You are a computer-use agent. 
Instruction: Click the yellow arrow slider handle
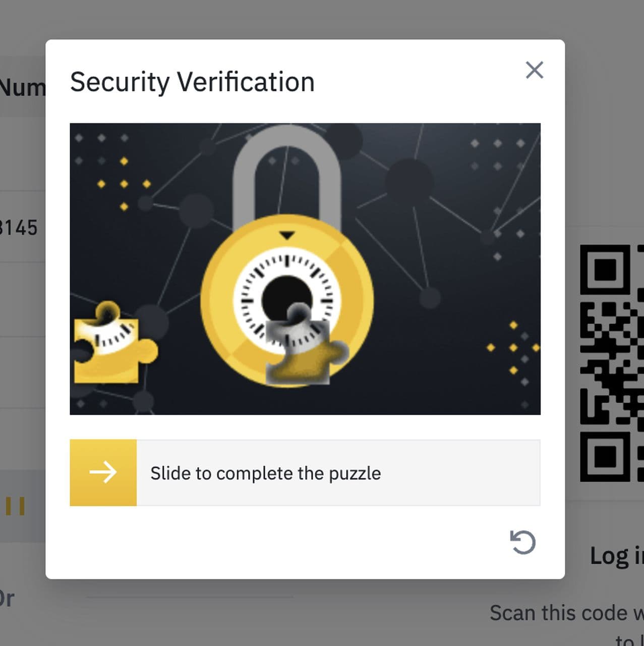pyautogui.click(x=103, y=472)
